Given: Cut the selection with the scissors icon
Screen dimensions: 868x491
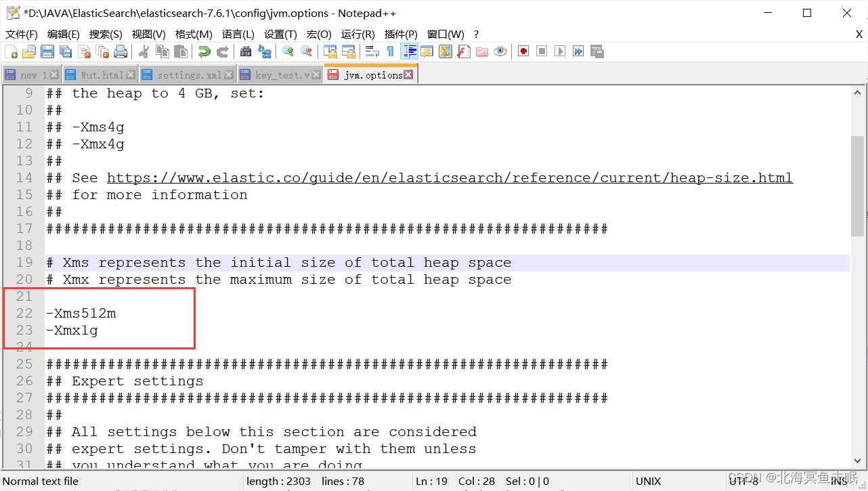Looking at the screenshot, I should coord(144,51).
